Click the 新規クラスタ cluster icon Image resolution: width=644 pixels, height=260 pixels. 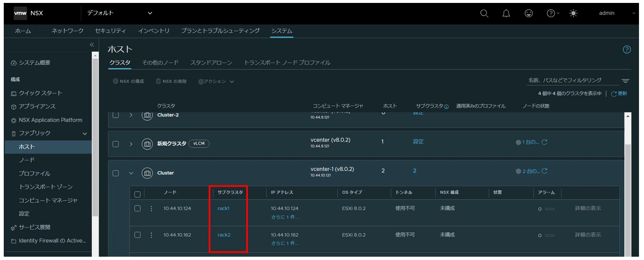(x=147, y=144)
